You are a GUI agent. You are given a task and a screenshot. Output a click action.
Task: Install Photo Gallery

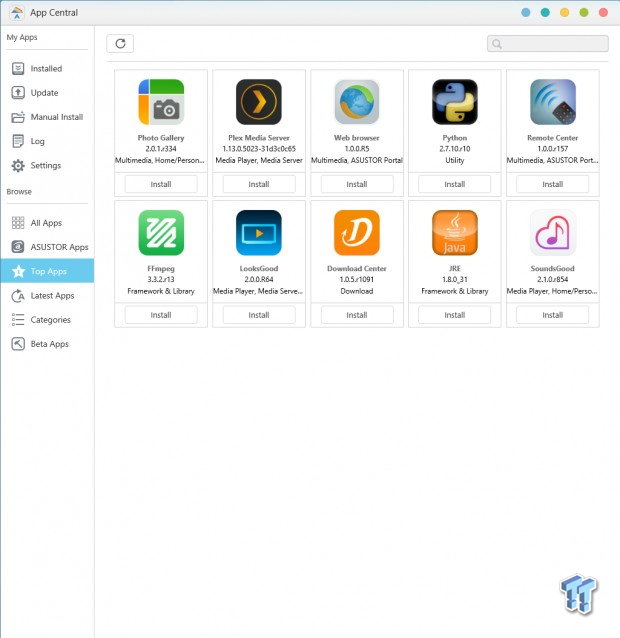161,184
